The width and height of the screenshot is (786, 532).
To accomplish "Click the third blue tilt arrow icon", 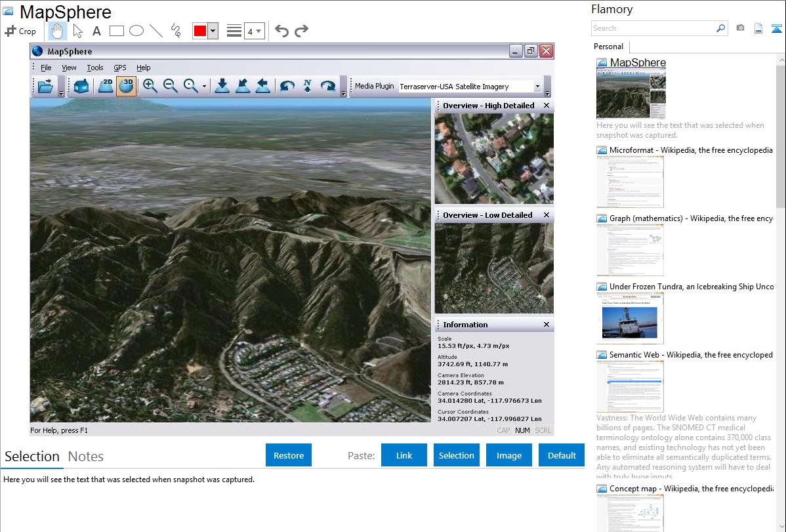I will (x=263, y=86).
